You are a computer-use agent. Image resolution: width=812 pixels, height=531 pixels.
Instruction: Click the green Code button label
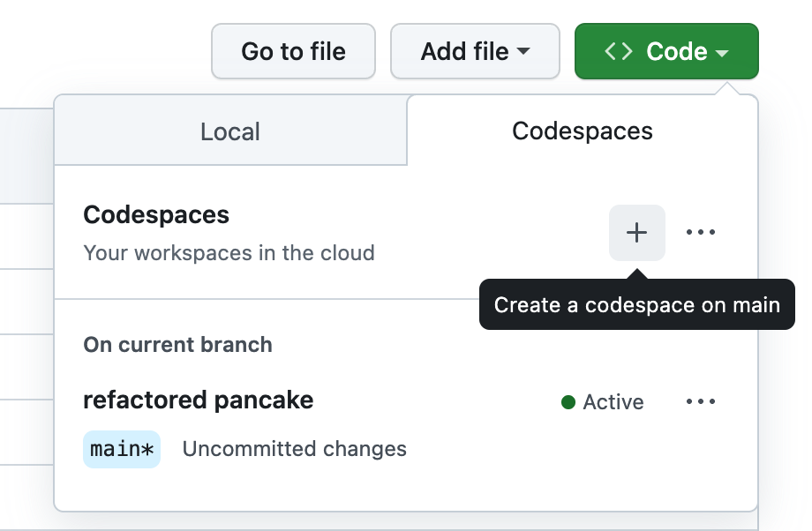(676, 51)
